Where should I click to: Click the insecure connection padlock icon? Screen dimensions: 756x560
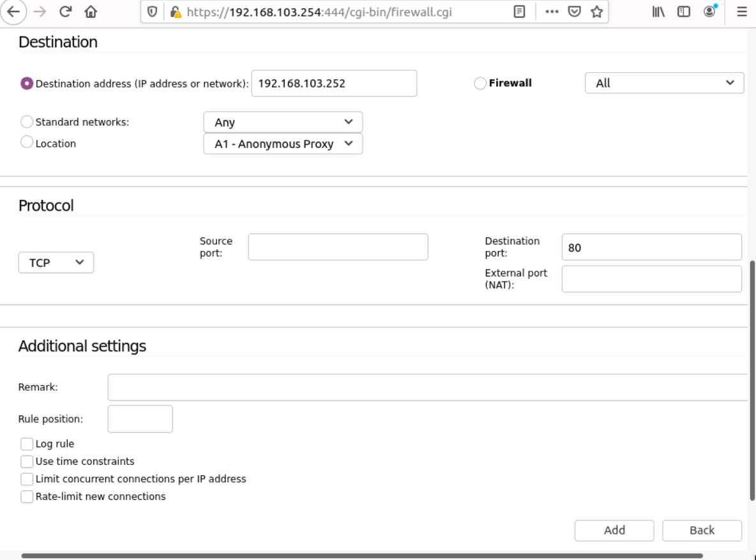pos(176,13)
